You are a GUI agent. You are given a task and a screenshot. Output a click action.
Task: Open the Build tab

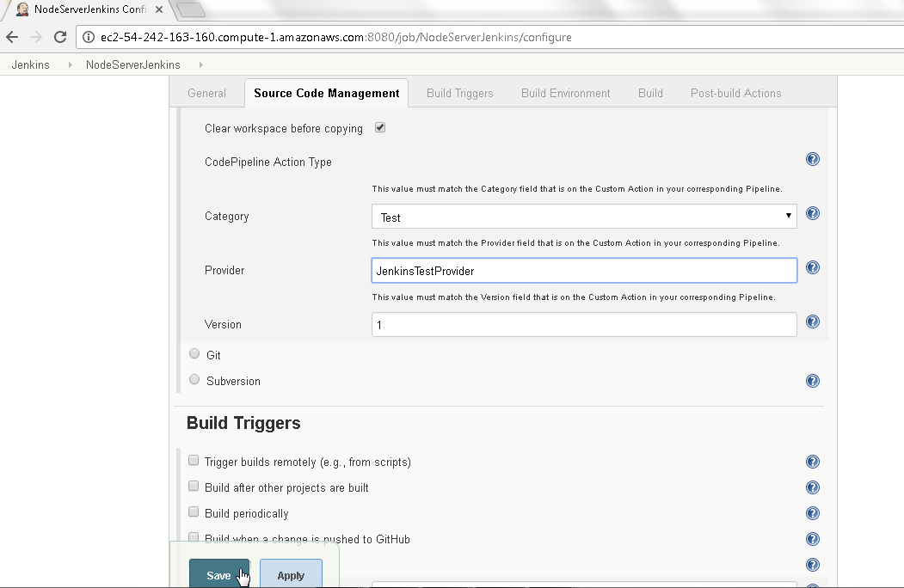click(650, 94)
